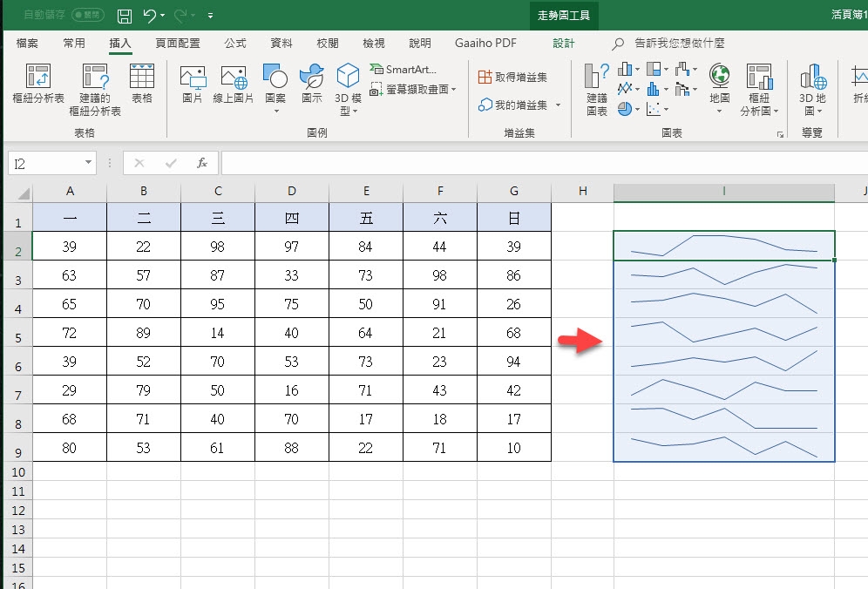Select the column I header

[x=723, y=192]
